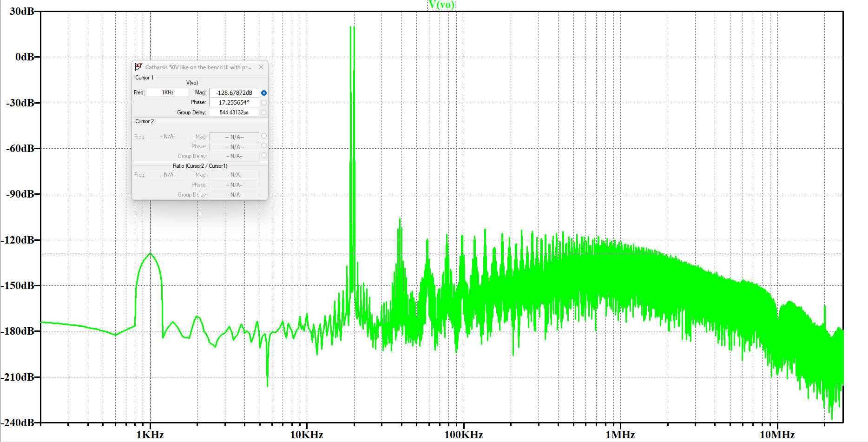Click Ratio Freq N/A field
This screenshot has width=868, height=442.
coord(168,175)
